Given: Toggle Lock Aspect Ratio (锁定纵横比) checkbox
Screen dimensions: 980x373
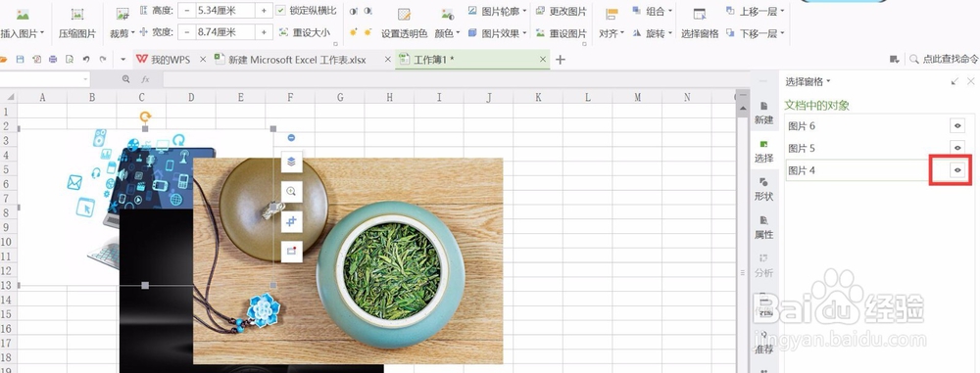Looking at the screenshot, I should click(x=280, y=10).
